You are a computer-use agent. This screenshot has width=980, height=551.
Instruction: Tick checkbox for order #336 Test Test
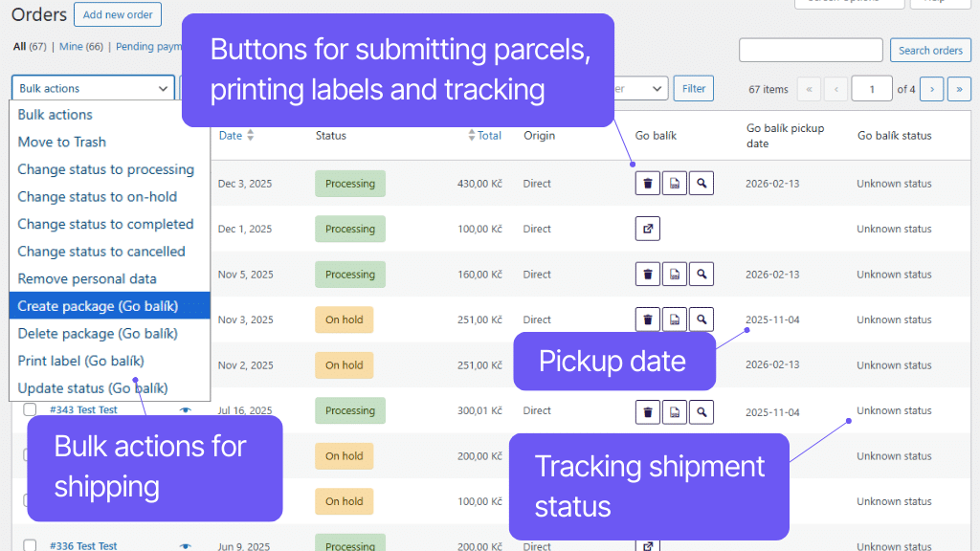[x=30, y=545]
